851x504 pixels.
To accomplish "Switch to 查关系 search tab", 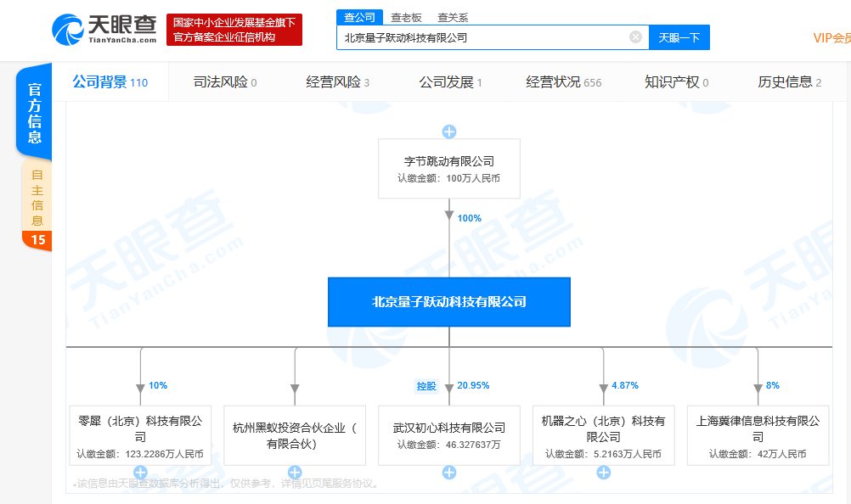I will (453, 18).
